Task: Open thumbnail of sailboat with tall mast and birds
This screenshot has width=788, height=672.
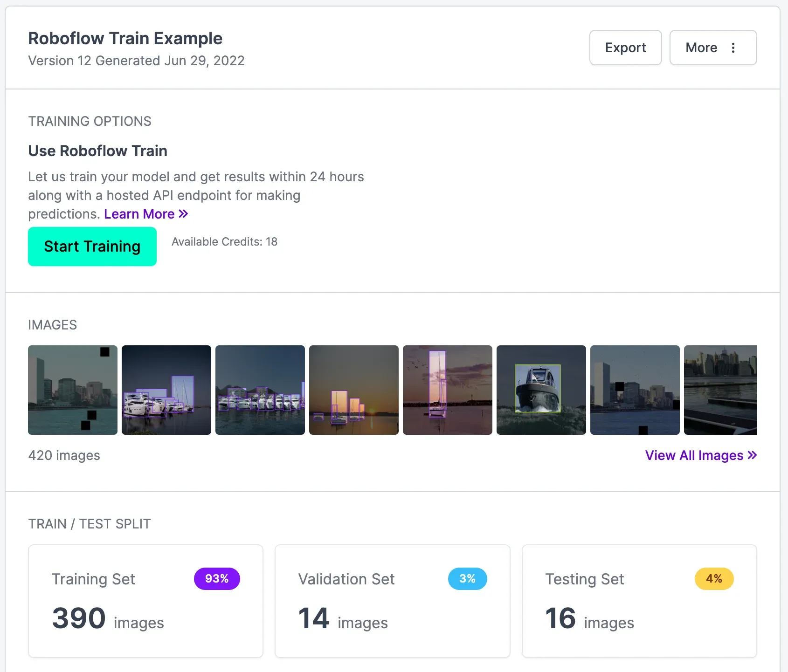Action: (x=448, y=390)
